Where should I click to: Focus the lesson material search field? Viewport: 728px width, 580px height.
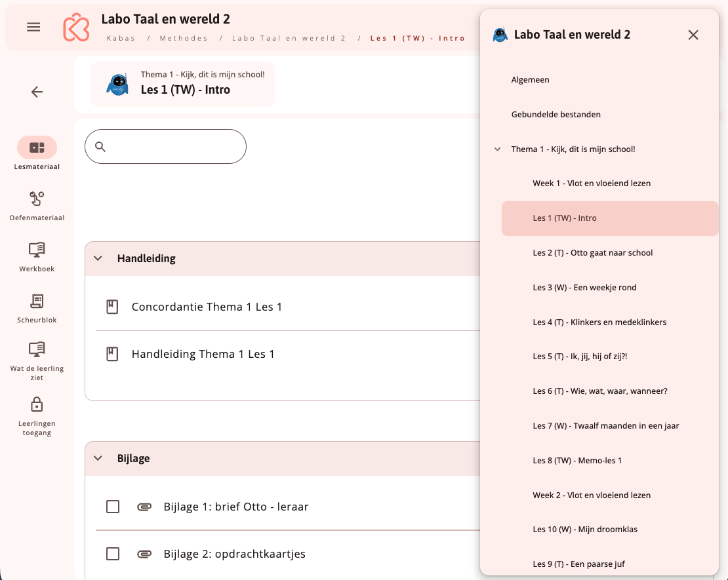(x=165, y=147)
